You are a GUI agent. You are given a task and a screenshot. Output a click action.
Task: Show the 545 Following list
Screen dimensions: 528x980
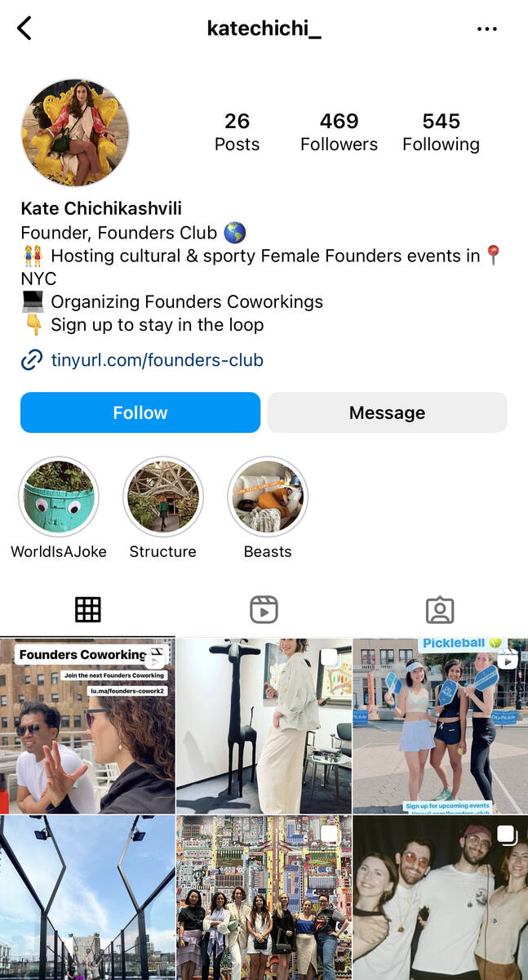click(441, 132)
